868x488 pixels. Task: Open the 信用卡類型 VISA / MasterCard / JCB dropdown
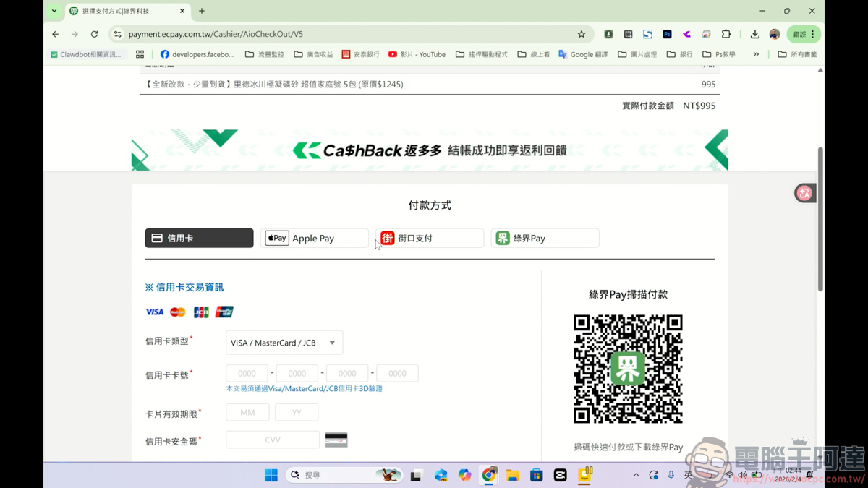(284, 343)
